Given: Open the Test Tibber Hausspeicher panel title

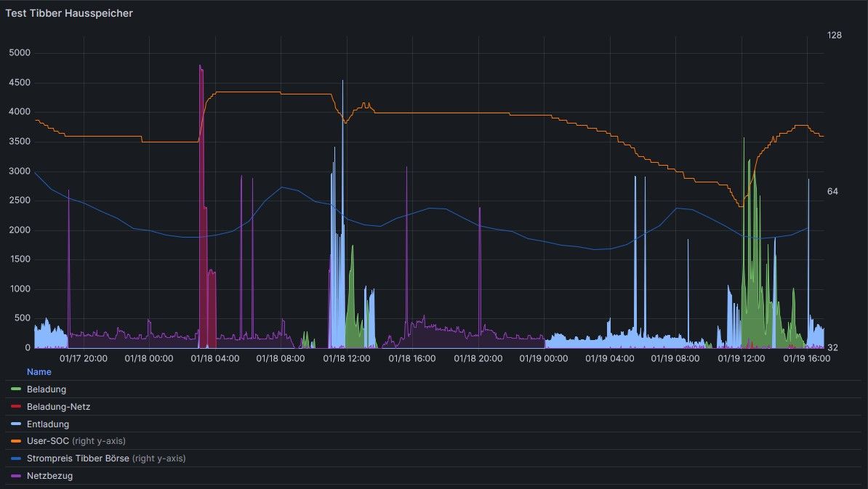Looking at the screenshot, I should (x=69, y=13).
